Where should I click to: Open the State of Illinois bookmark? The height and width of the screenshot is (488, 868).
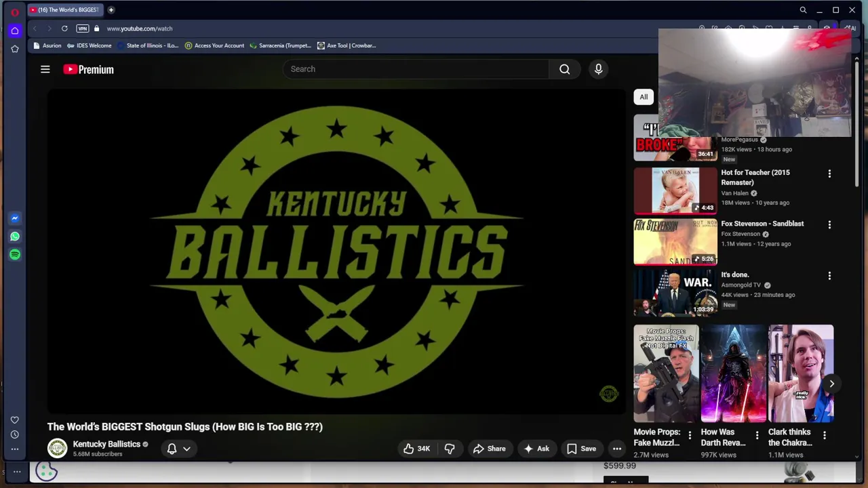147,45
